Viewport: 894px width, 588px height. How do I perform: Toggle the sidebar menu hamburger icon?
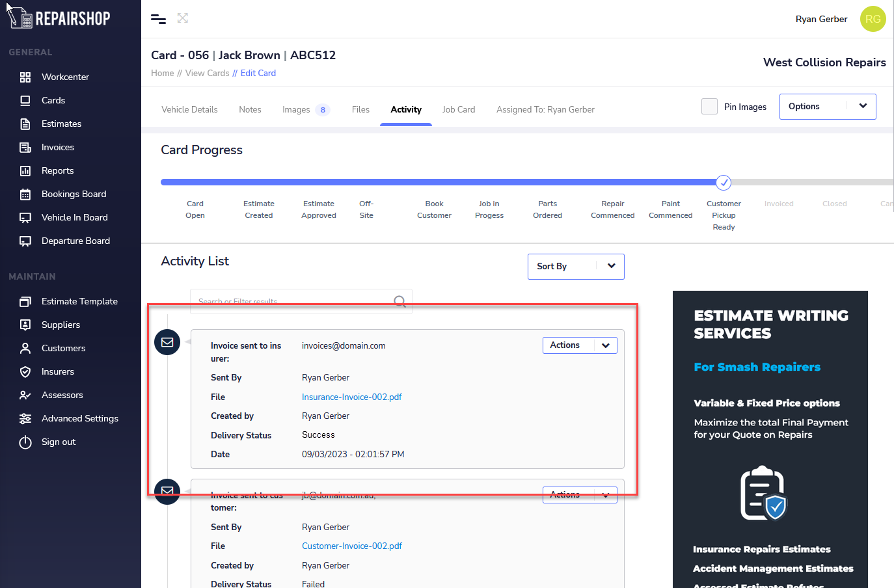click(x=158, y=19)
